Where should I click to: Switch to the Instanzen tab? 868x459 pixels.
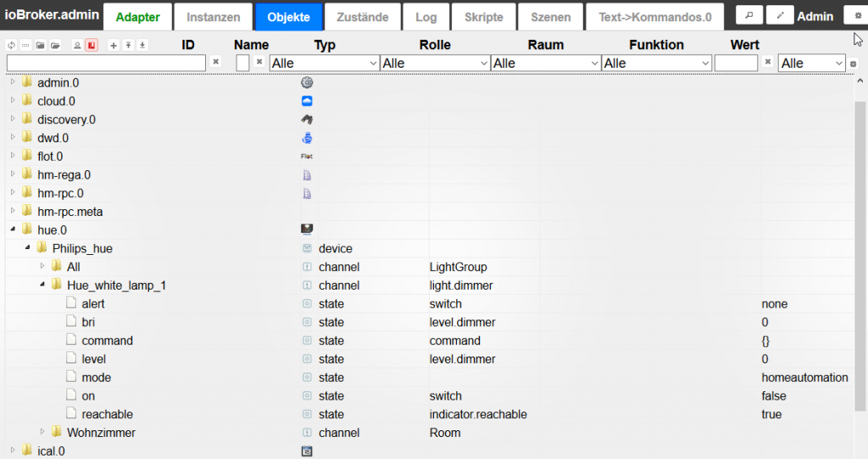(213, 16)
